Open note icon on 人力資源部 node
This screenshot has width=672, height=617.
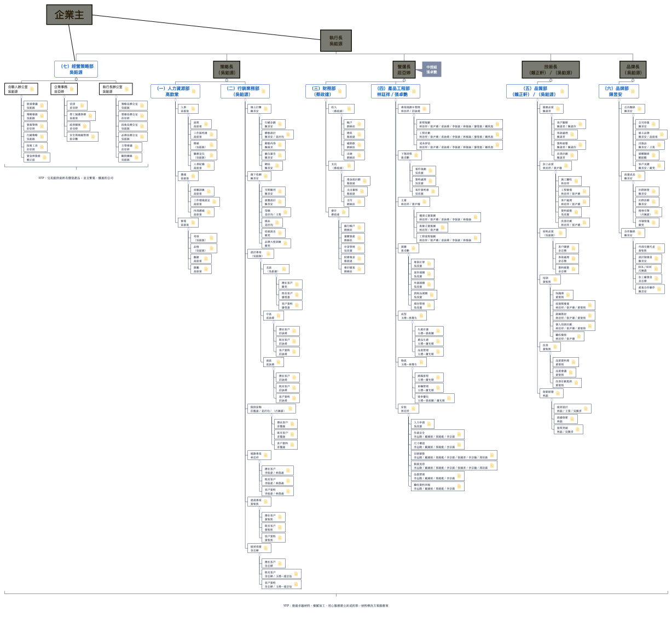click(194, 91)
